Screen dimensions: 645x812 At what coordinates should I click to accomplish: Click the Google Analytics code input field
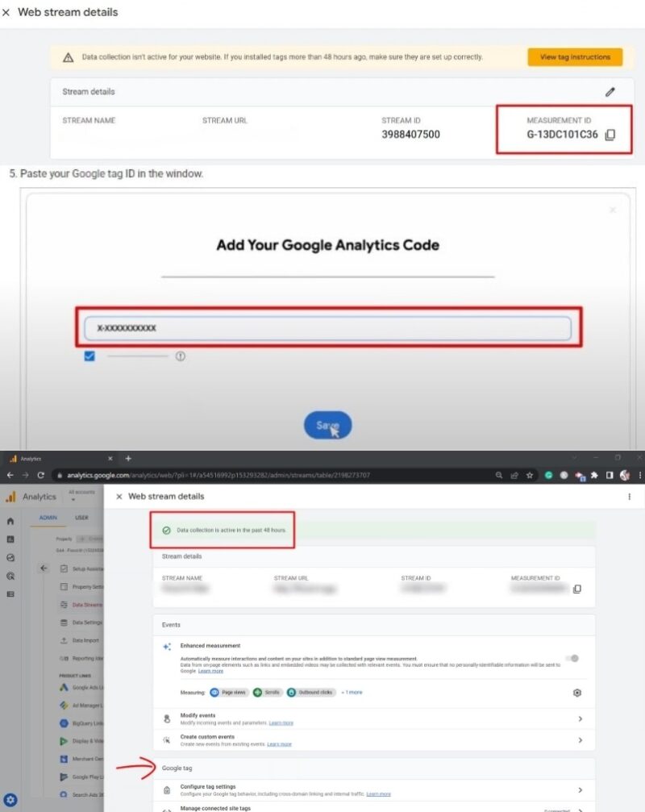[327, 328]
